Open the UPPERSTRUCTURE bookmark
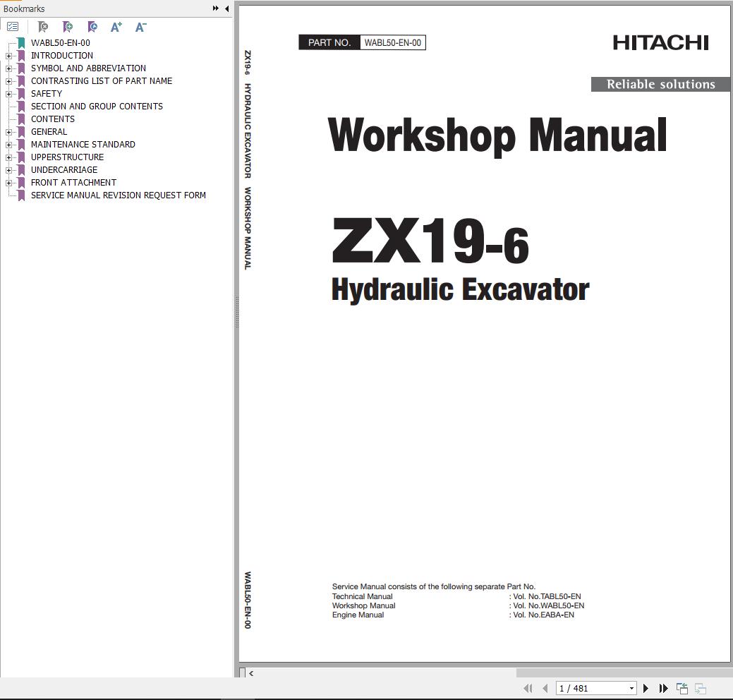 click(67, 157)
